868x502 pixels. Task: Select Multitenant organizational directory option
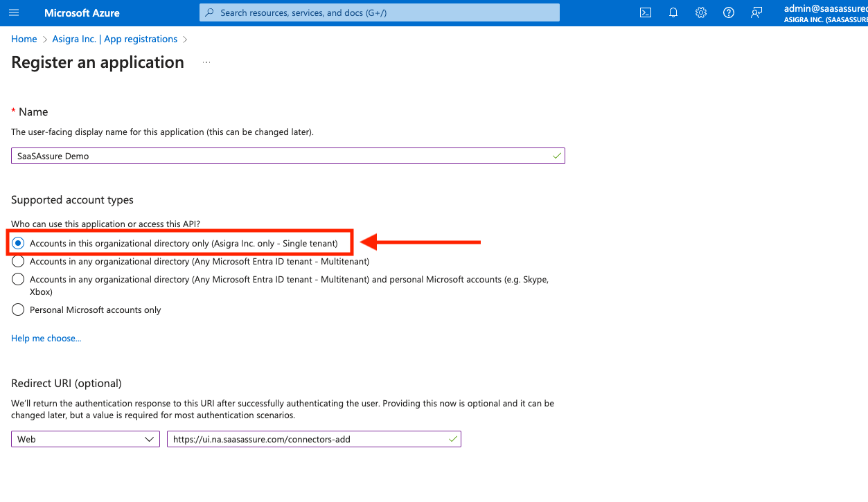[18, 262]
